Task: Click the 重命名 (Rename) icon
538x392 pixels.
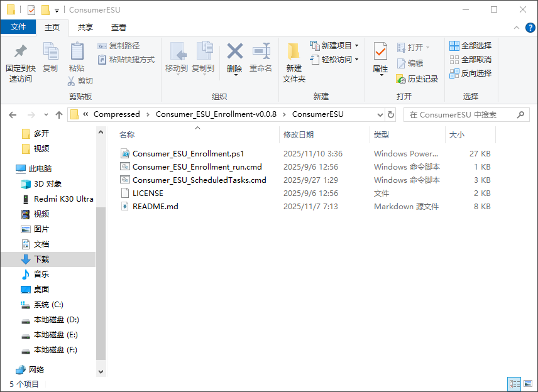Action: (x=261, y=53)
